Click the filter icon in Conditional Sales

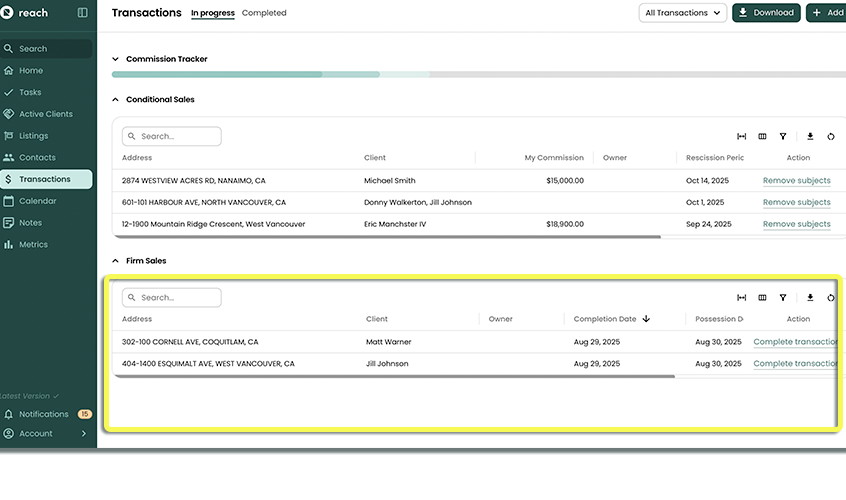(783, 137)
